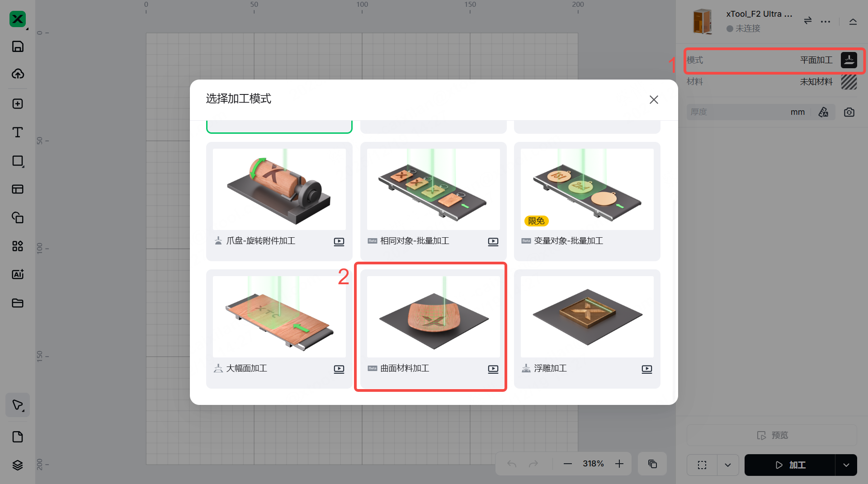Click the cloud upload icon

(x=18, y=74)
